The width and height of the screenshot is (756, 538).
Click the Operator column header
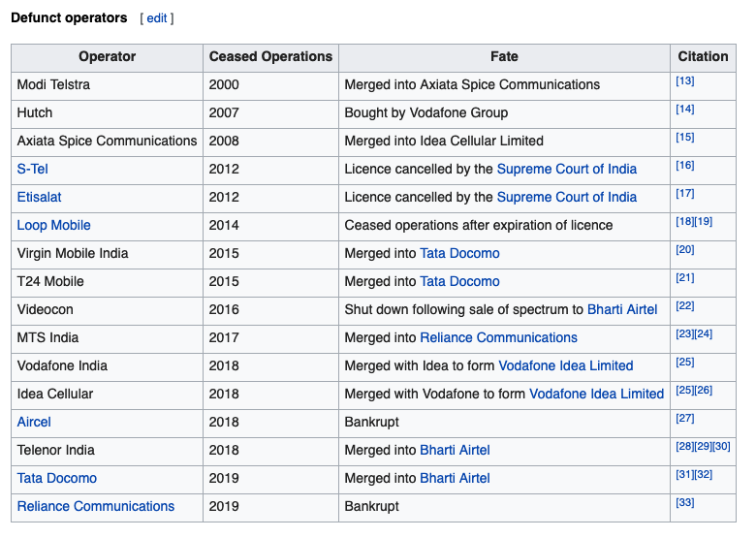pos(107,57)
